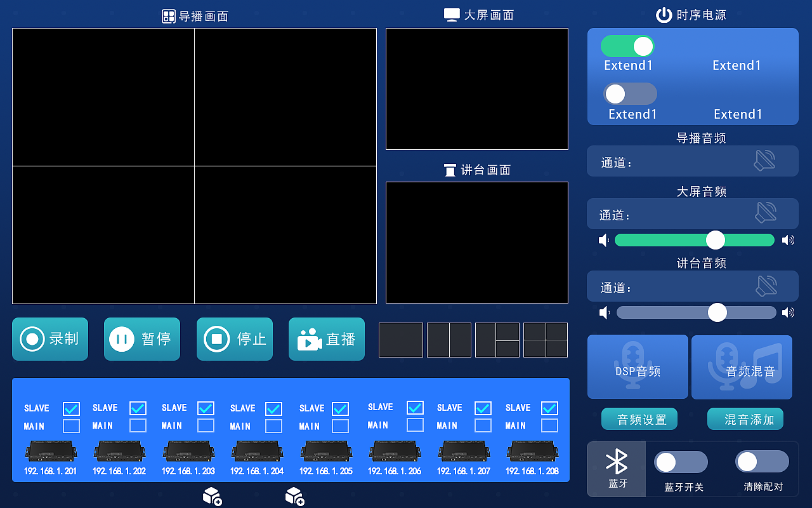The height and width of the screenshot is (508, 812).
Task: Open the DSP音频 panel
Action: tap(638, 366)
